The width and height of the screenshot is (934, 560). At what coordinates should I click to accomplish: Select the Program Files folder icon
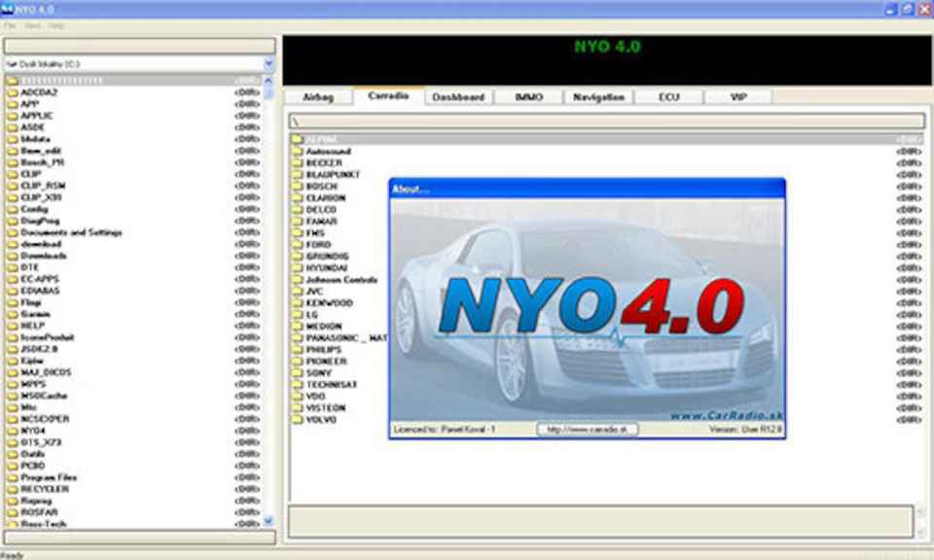pyautogui.click(x=12, y=477)
